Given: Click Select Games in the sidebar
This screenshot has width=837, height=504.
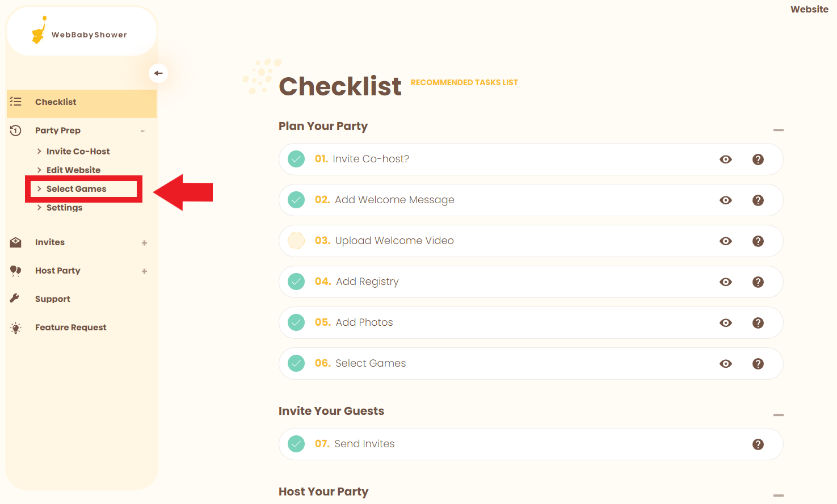Looking at the screenshot, I should (x=76, y=189).
